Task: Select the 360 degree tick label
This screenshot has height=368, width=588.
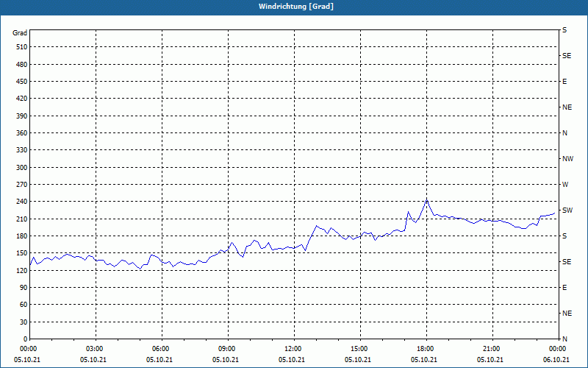Action: [22, 133]
